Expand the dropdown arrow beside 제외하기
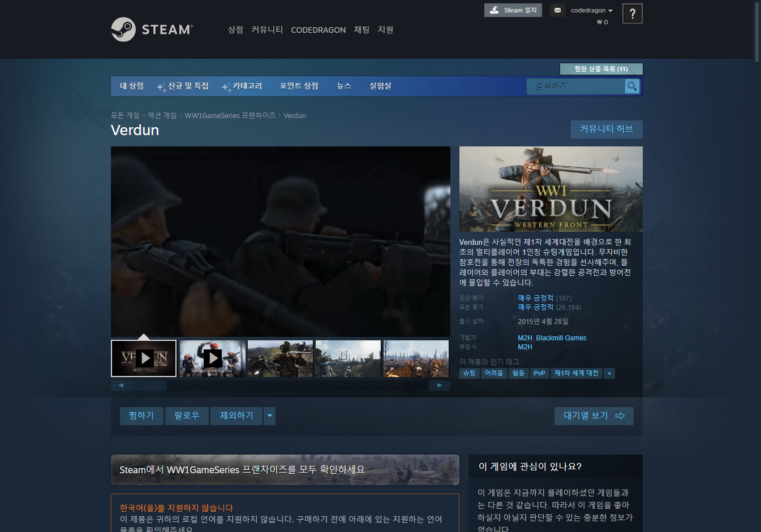 click(x=269, y=416)
